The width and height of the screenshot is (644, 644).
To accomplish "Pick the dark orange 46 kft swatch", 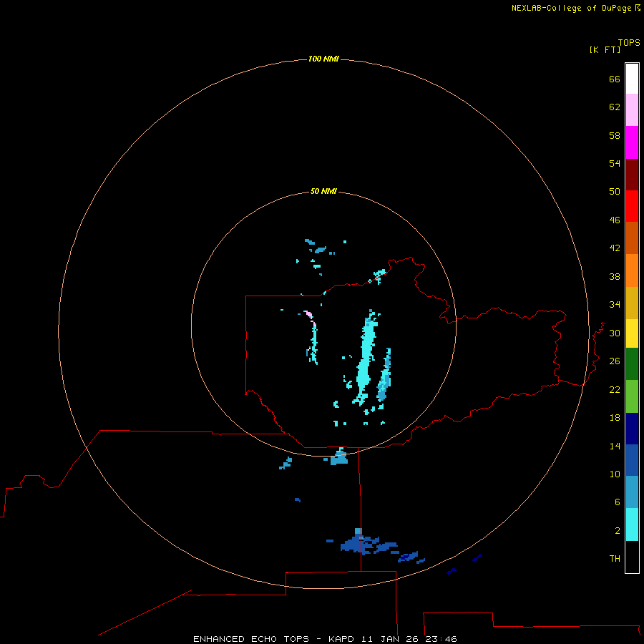I will pyautogui.click(x=632, y=238).
